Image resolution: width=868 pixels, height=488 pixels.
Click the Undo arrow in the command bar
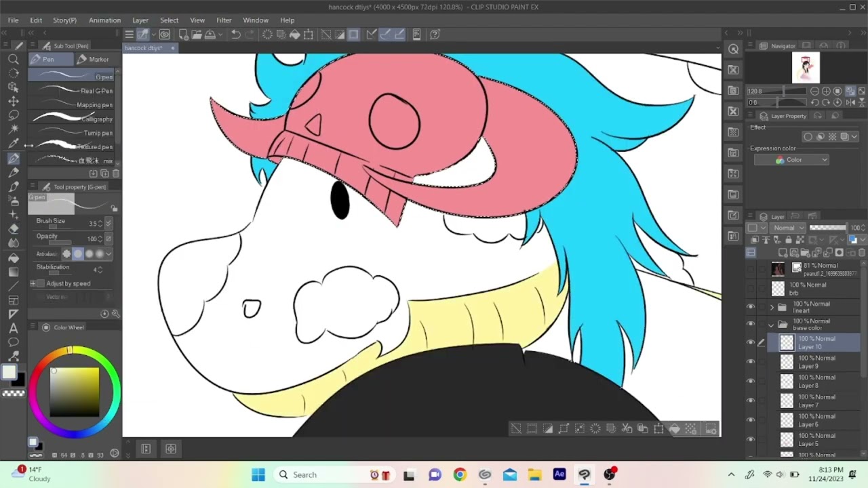tap(236, 35)
